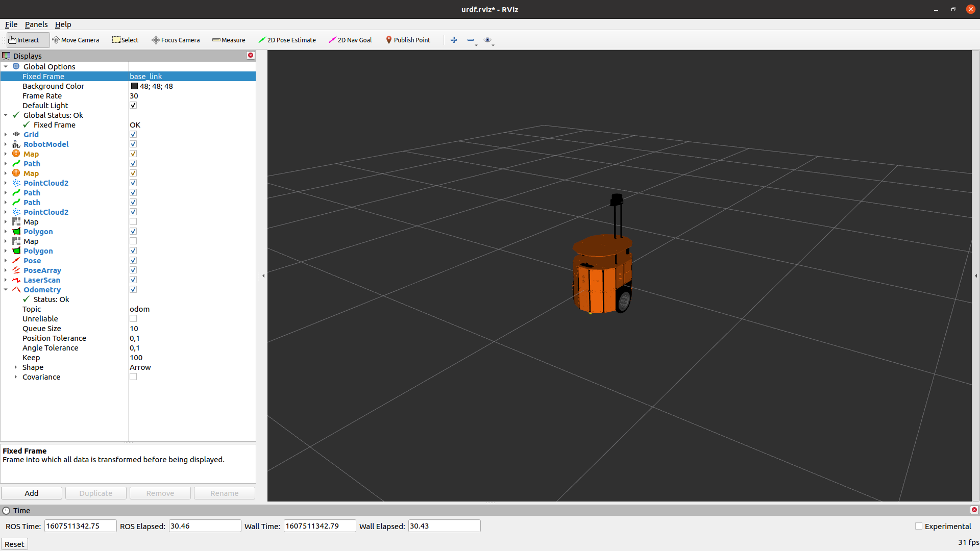Screen dimensions: 980x551
Task: Expand the LaserScan display entry
Action: point(6,280)
